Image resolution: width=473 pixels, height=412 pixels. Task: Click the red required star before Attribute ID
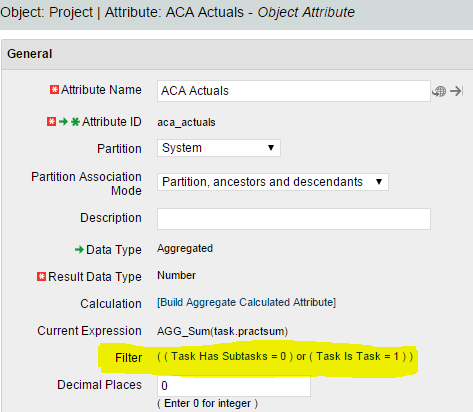point(51,122)
